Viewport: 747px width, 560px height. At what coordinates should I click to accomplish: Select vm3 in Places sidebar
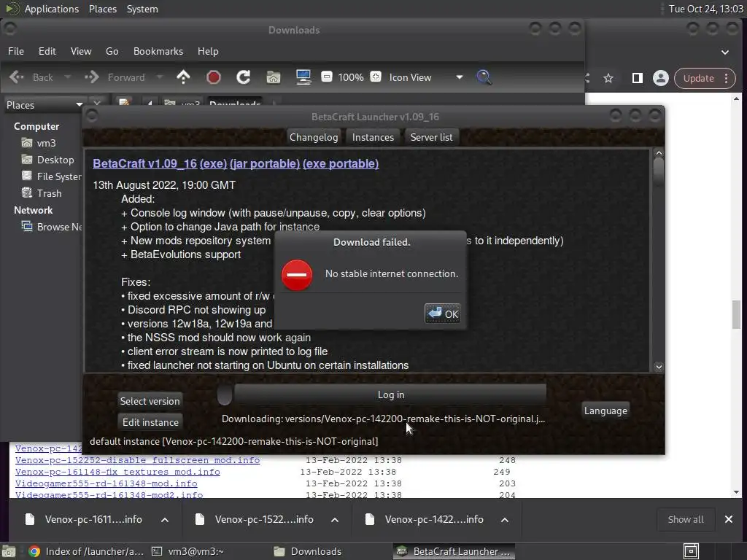[x=39, y=143]
